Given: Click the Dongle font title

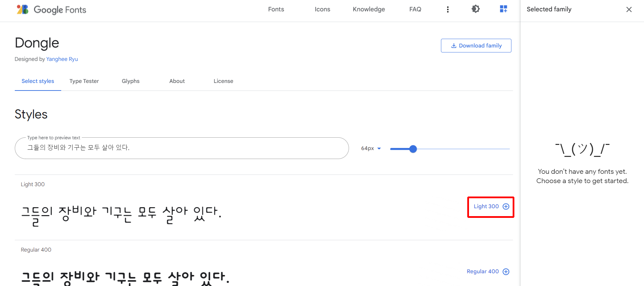Looking at the screenshot, I should pos(37,43).
